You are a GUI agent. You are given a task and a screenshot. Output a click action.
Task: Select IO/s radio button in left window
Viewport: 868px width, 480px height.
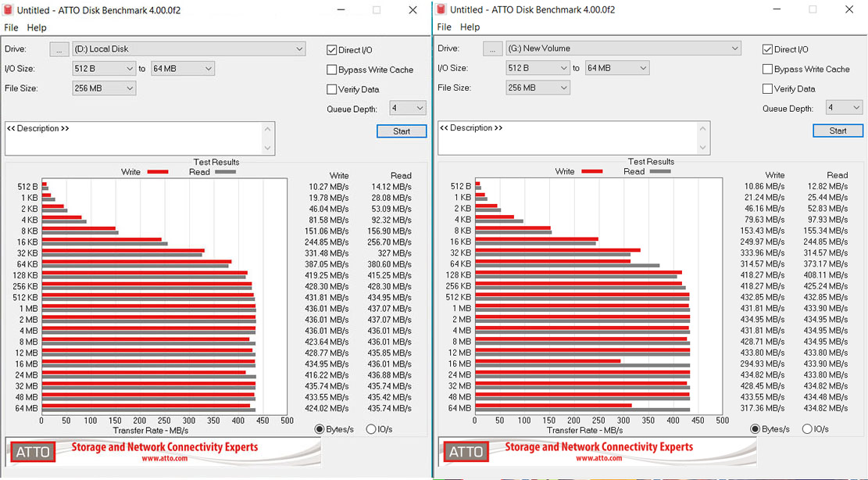click(371, 429)
